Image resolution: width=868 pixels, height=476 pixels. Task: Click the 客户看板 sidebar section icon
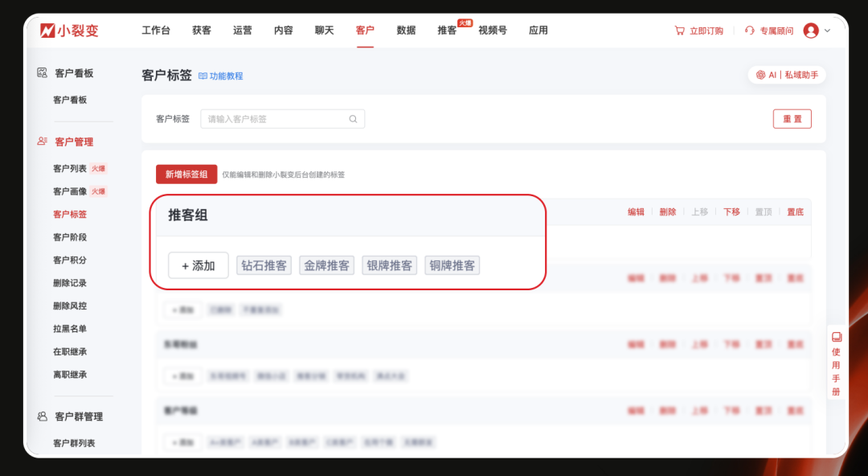42,73
